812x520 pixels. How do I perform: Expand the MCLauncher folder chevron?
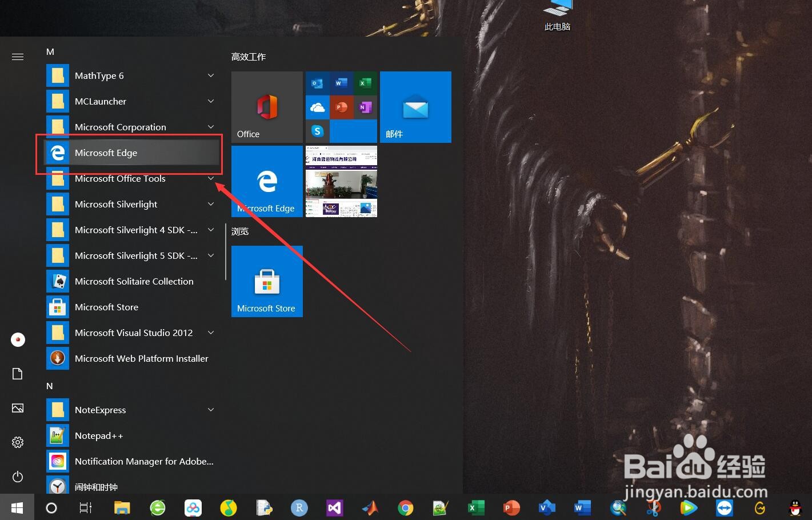click(211, 101)
